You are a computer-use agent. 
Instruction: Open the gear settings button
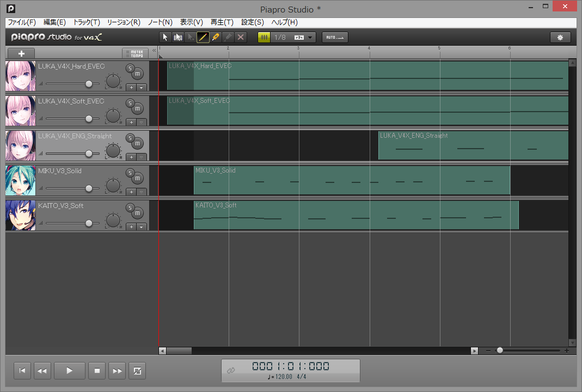pyautogui.click(x=560, y=37)
